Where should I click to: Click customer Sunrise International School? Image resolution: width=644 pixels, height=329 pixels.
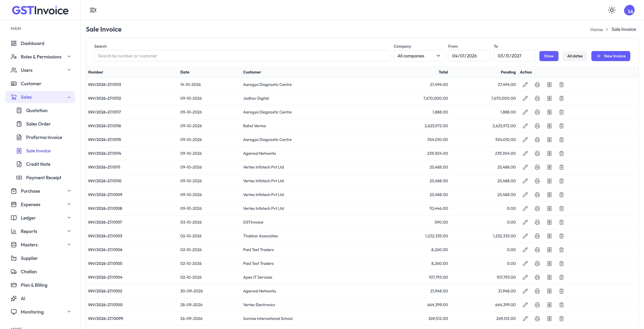268,319
